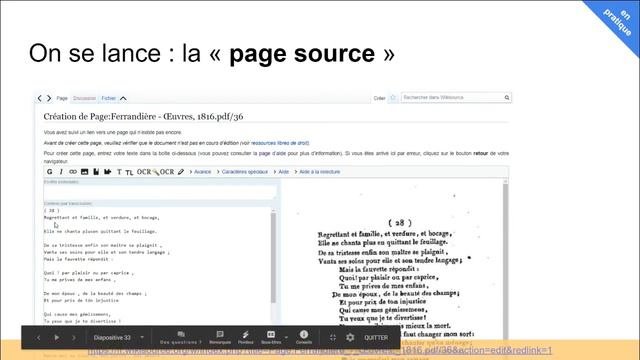Play the slideshow from presenter bar
Screen dimensions: 640x360
pyautogui.click(x=57, y=338)
